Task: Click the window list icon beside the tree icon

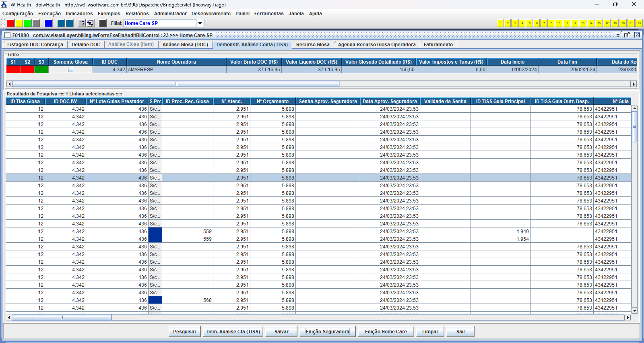Action: point(90,23)
